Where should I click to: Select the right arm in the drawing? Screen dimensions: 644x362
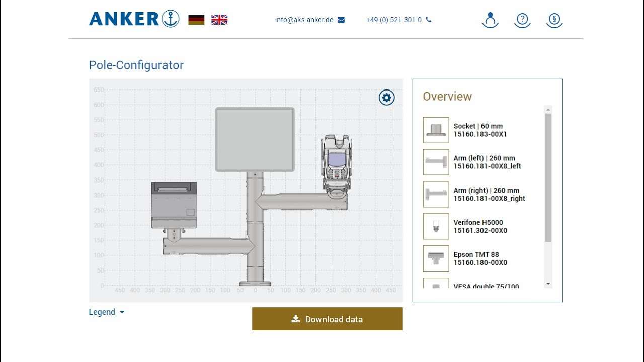point(301,202)
